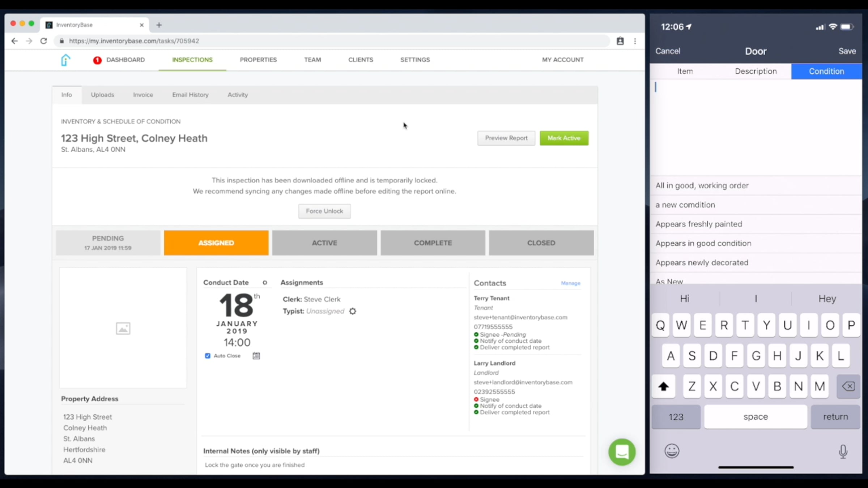Select the Complete status step

tap(433, 243)
